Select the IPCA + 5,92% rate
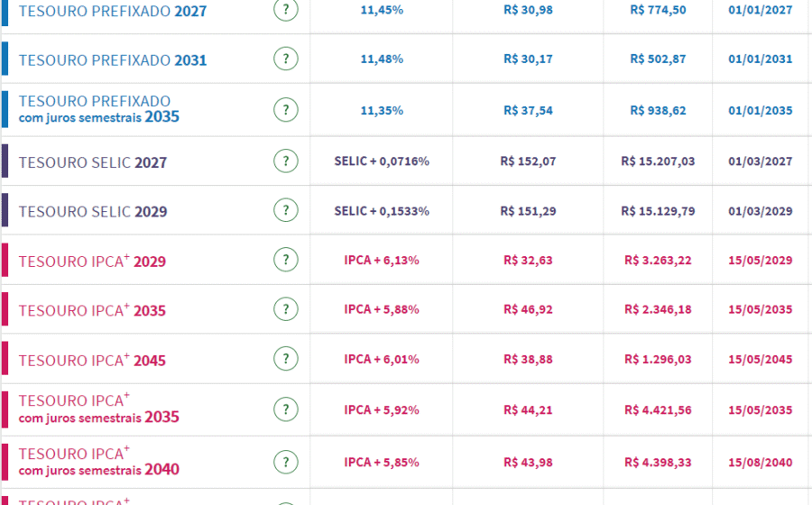 coord(382,409)
